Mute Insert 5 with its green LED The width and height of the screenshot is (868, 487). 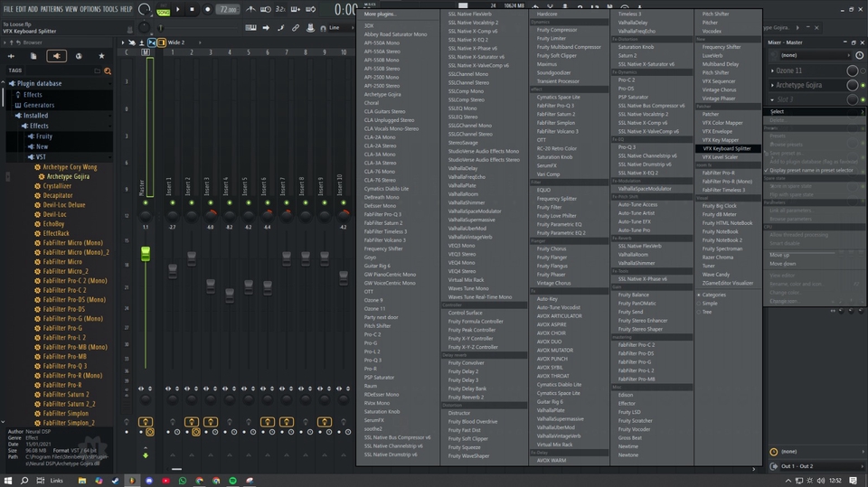tap(249, 203)
